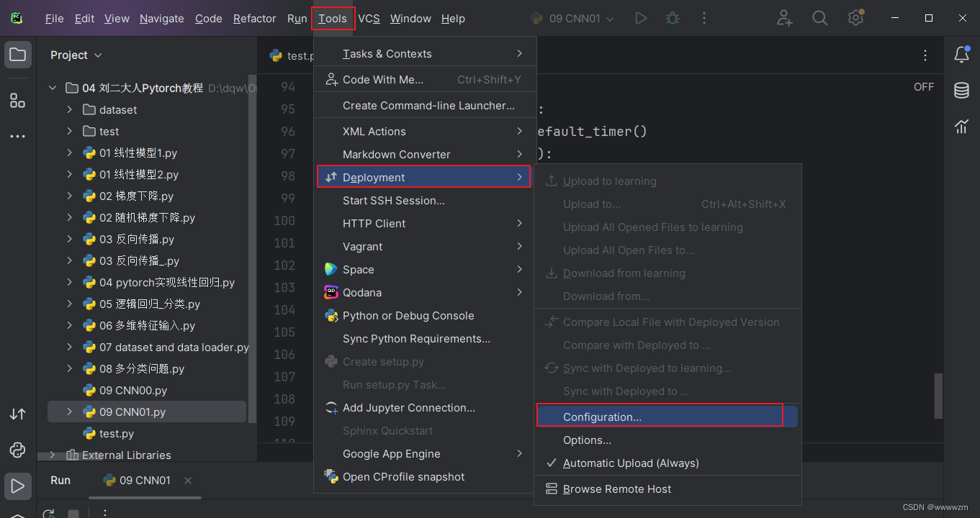
Task: Select Deployment Configuration... menu entry
Action: click(667, 417)
